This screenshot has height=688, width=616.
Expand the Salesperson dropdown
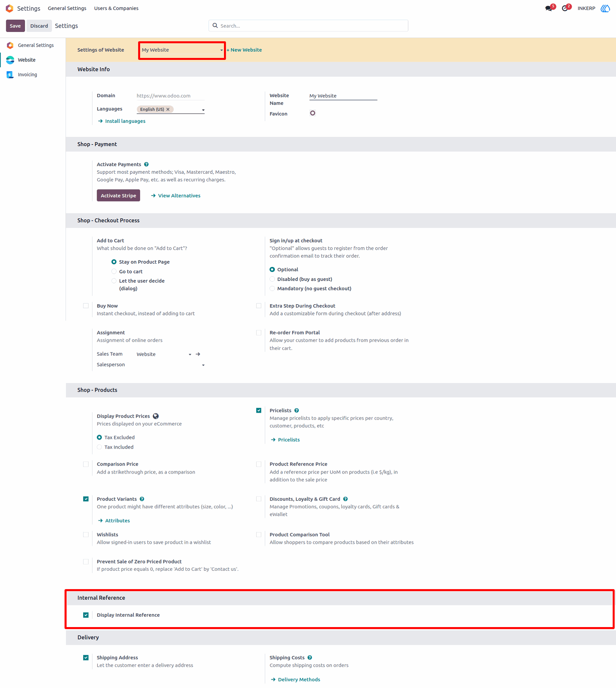tap(203, 365)
